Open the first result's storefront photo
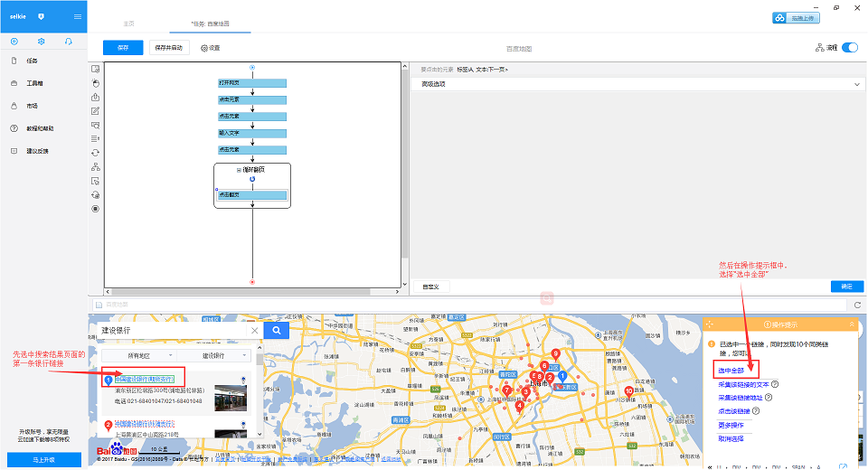 [x=231, y=398]
